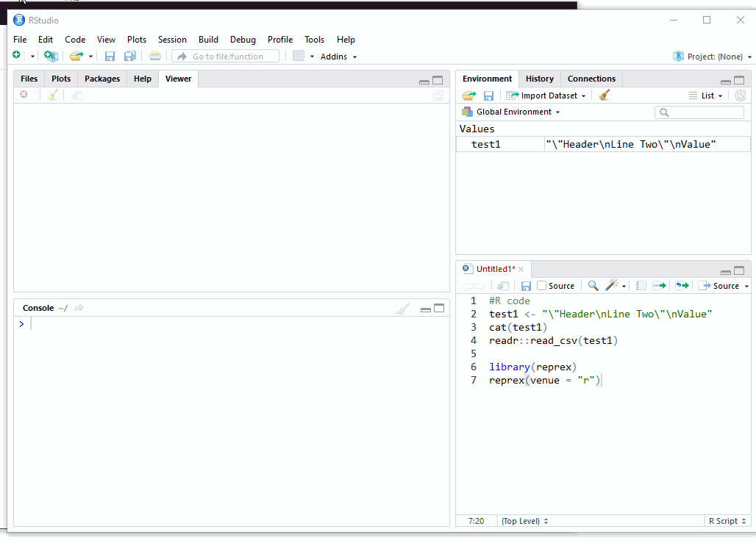Viewport: 756px width, 543px height.
Task: Click the clear Environment objects broom icon
Action: (604, 95)
